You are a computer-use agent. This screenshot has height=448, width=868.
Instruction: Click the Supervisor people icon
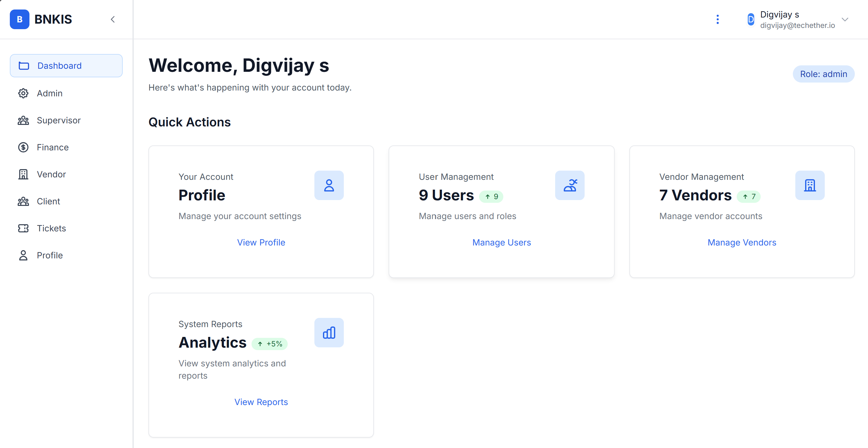pyautogui.click(x=23, y=120)
